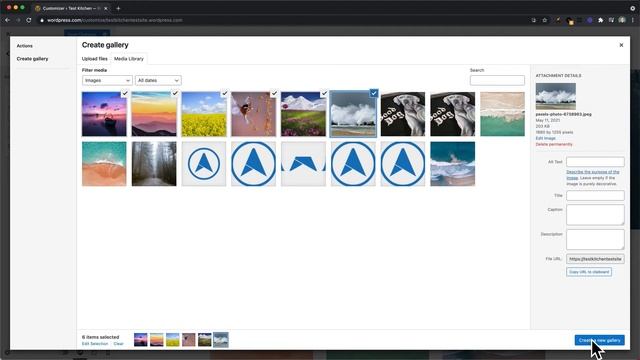Screen dimensions: 640x360
Task: Click Copy URL to clipboard button
Action: pyautogui.click(x=589, y=272)
